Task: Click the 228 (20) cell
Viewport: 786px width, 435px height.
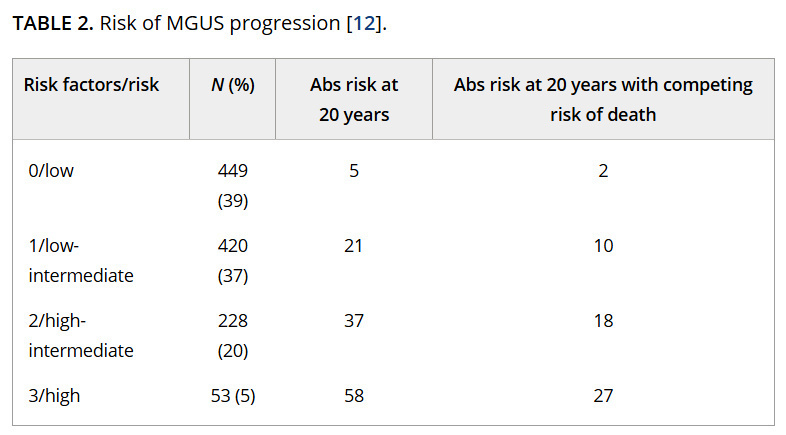Action: [x=232, y=336]
